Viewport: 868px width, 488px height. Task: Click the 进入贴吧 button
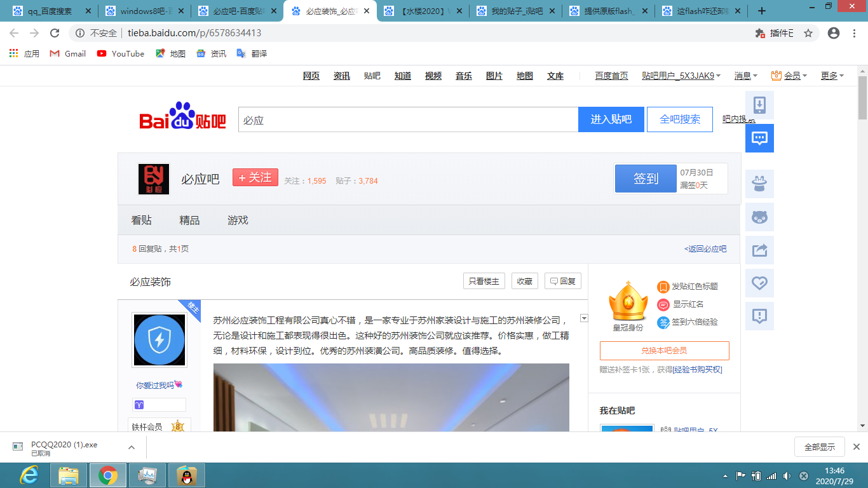611,119
